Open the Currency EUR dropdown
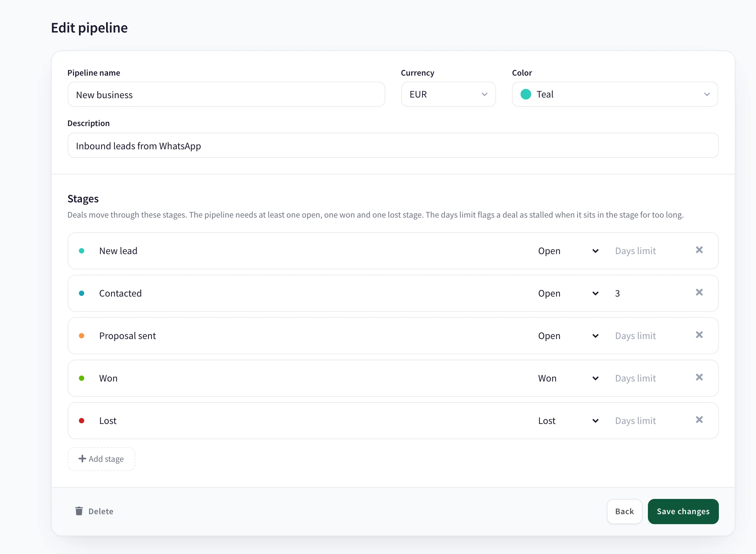Image resolution: width=756 pixels, height=554 pixels. 448,94
